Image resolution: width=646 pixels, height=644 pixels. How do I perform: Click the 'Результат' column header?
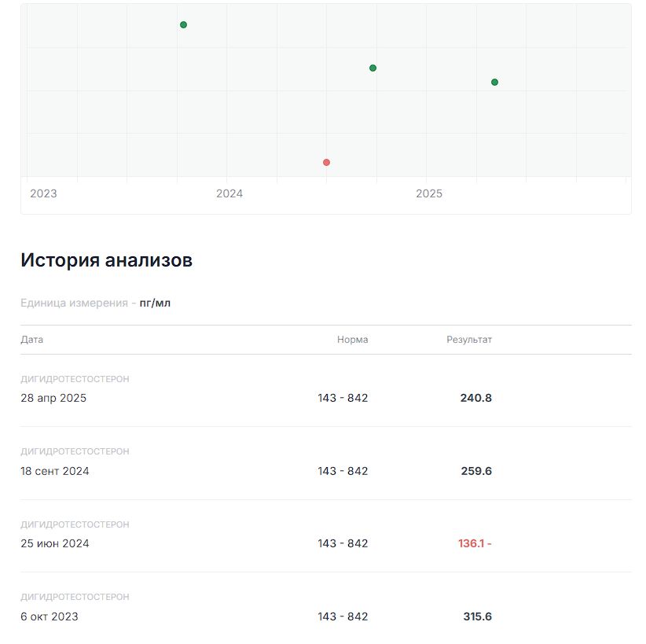coord(469,340)
